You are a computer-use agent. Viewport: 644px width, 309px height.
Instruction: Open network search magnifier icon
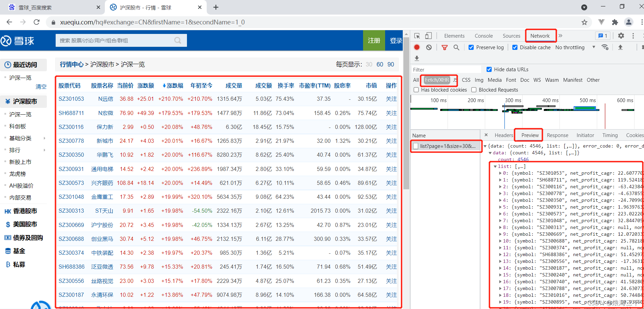click(456, 47)
